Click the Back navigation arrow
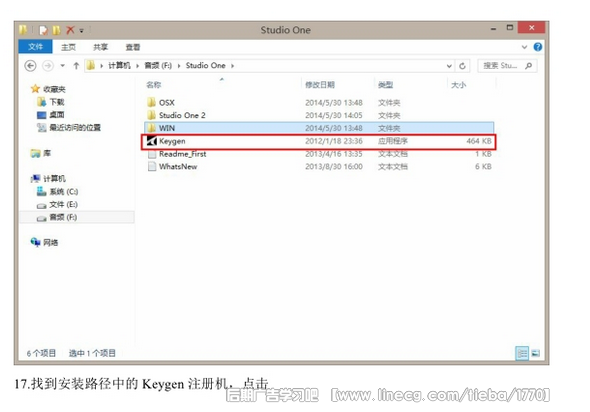The width and height of the screenshot is (590, 412). (x=30, y=66)
